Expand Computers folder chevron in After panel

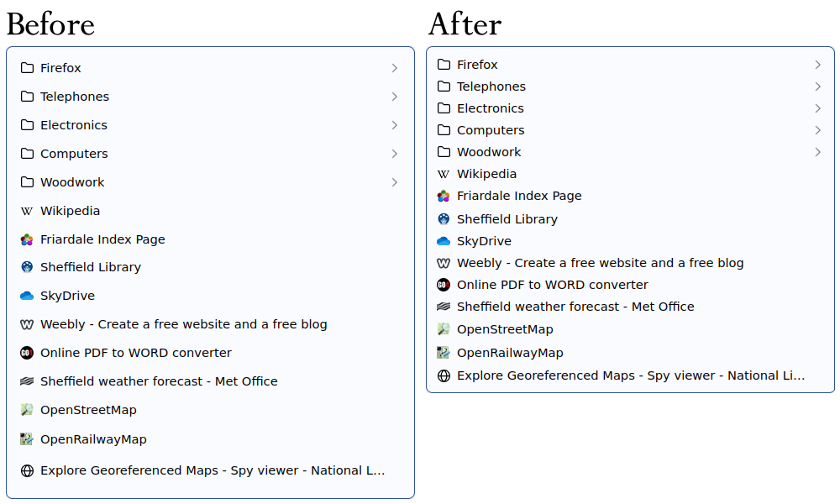pos(817,130)
